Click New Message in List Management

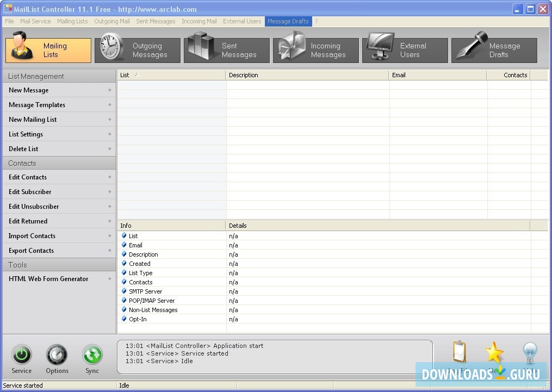pyautogui.click(x=59, y=90)
